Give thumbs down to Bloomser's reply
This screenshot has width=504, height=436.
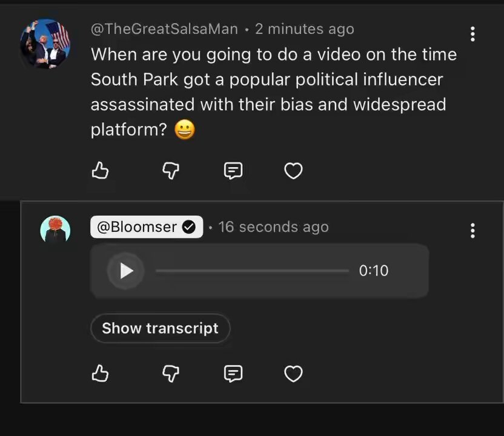[171, 374]
